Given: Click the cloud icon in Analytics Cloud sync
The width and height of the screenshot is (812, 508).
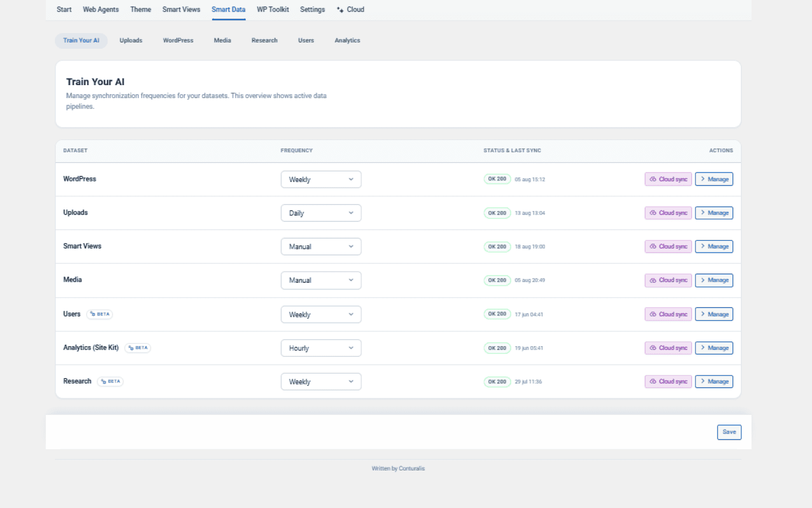Looking at the screenshot, I should (652, 348).
